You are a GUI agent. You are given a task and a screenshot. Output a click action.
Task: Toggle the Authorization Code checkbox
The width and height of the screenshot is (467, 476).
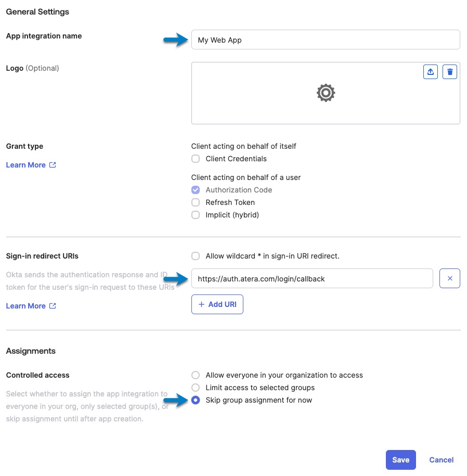click(196, 190)
